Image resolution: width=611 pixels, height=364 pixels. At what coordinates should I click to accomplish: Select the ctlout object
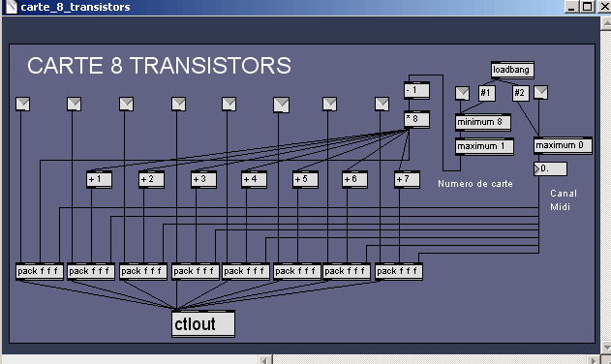pos(203,323)
